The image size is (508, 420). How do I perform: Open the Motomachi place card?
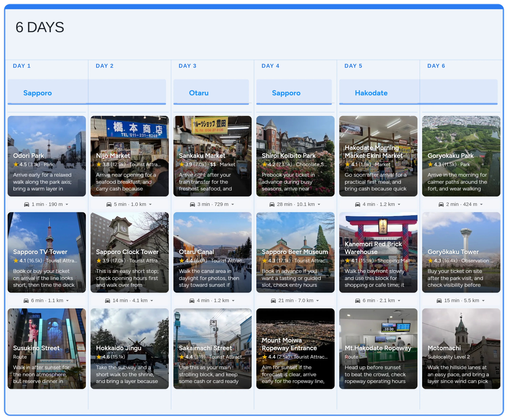[461, 348]
